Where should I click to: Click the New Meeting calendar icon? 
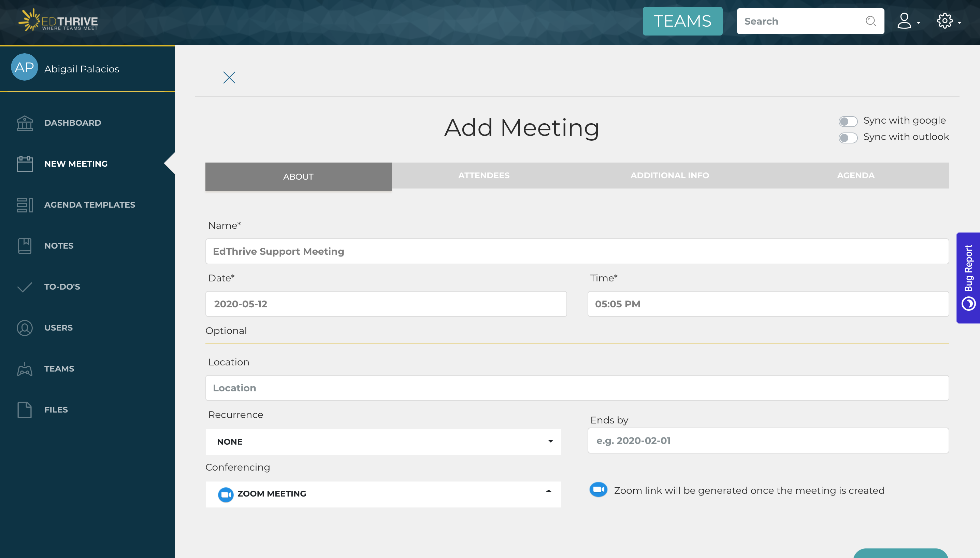(25, 164)
